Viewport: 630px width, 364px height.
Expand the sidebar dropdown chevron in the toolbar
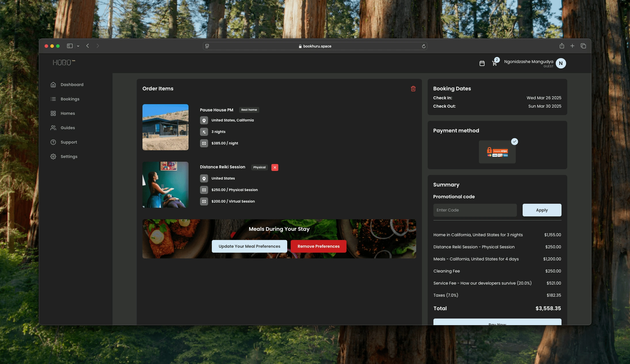pyautogui.click(x=78, y=46)
